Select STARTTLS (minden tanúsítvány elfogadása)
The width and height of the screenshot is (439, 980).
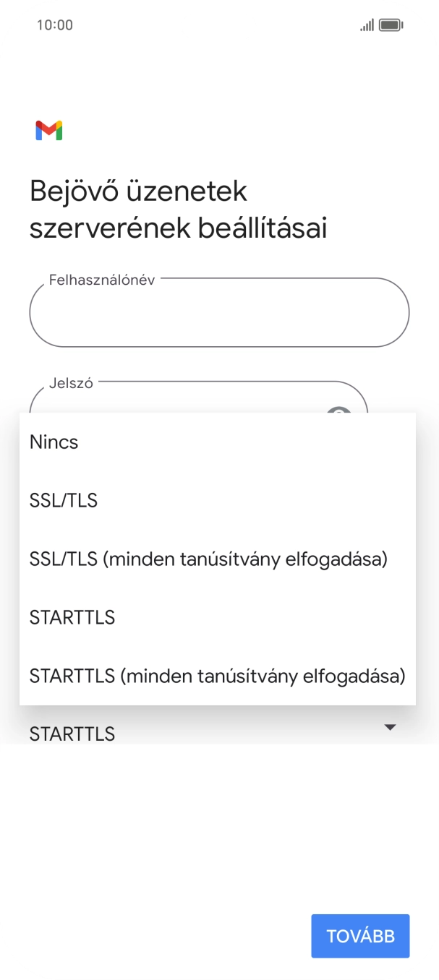[x=217, y=676]
